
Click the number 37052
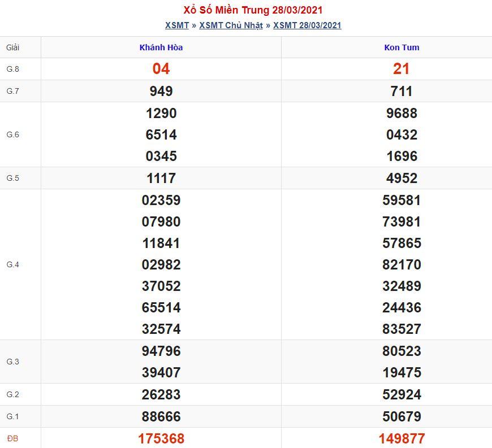click(161, 286)
